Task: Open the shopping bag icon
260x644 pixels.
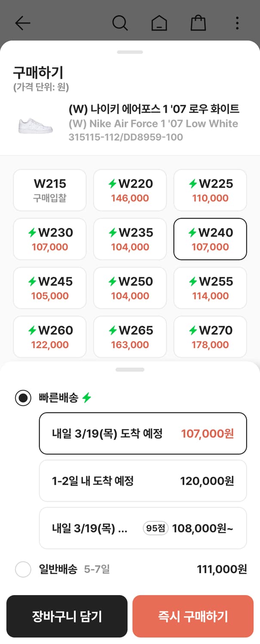Action: (198, 24)
